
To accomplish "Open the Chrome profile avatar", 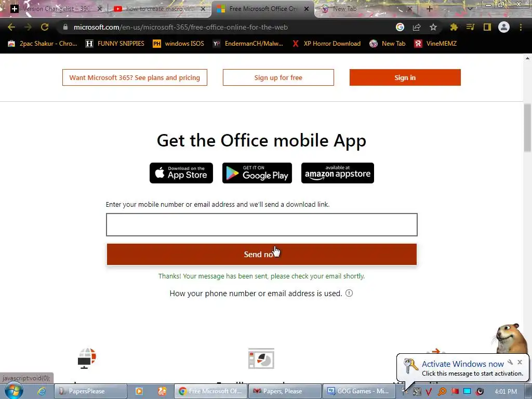I will 504,27.
